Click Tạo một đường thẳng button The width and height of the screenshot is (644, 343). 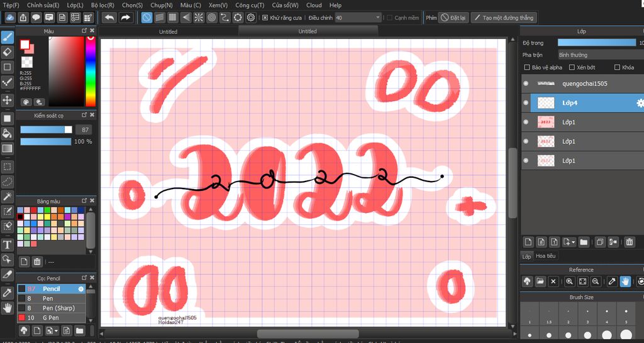pos(504,18)
